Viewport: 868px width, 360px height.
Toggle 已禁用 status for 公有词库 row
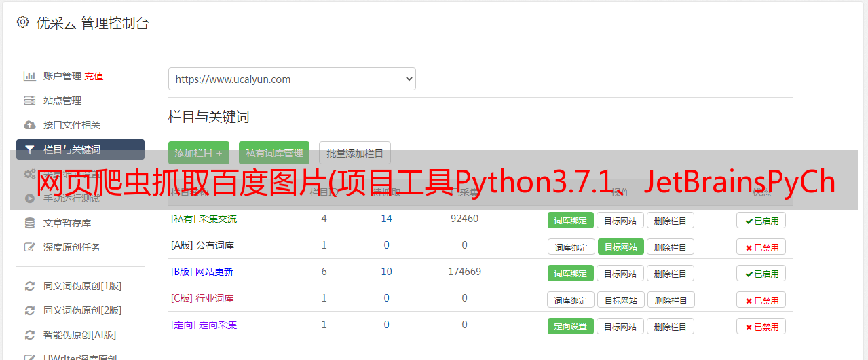click(x=761, y=247)
